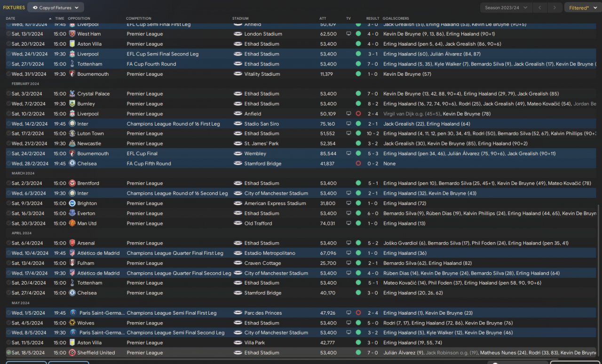602x364 pixels.
Task: Click the green win dot on the Luton Town row
Action: (x=358, y=134)
